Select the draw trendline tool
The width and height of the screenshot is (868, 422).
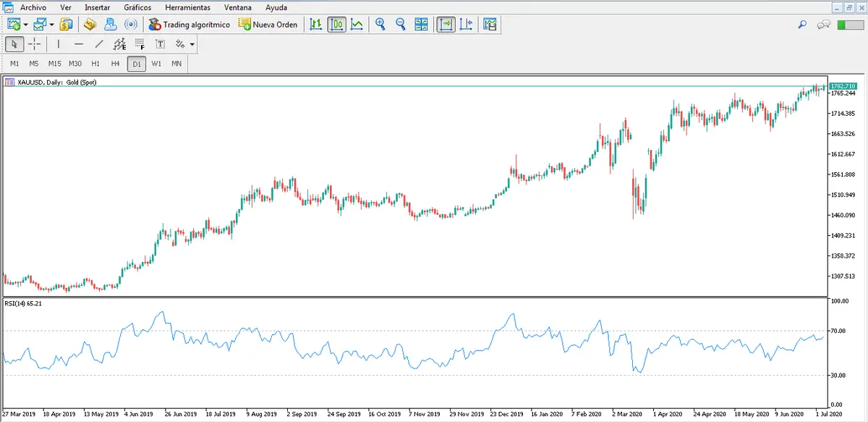coord(99,44)
